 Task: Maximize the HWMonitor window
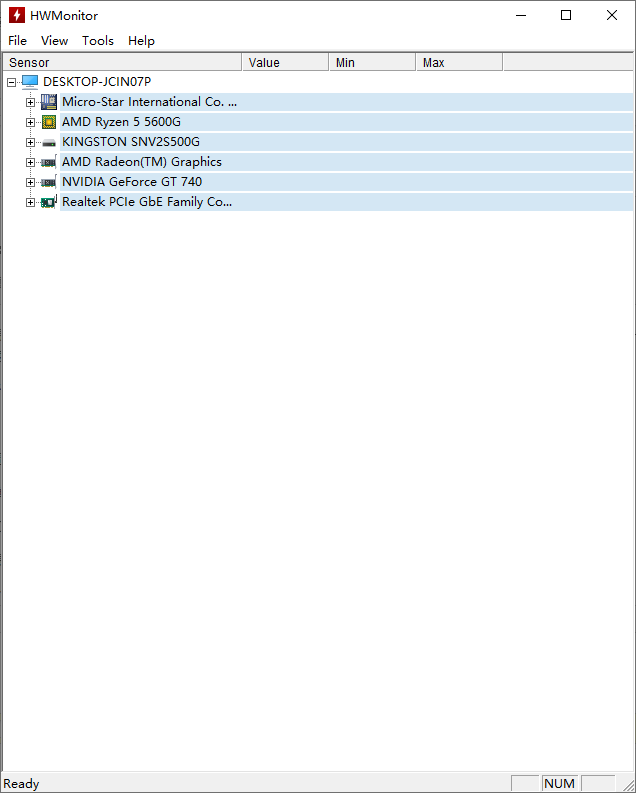[x=566, y=15]
